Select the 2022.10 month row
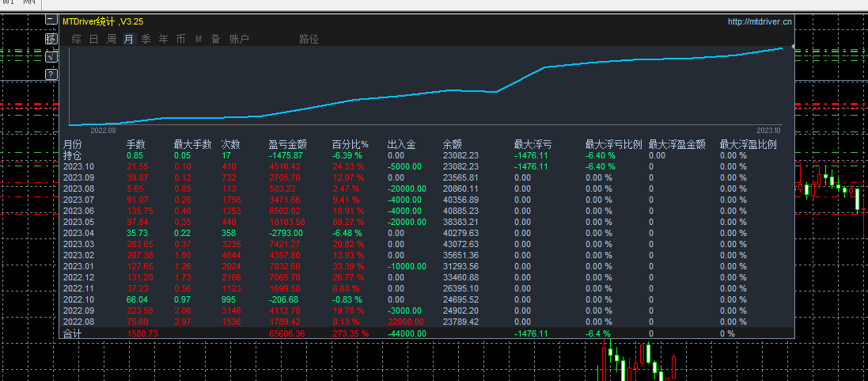Screen dimensions: 868x381 [x=426, y=299]
